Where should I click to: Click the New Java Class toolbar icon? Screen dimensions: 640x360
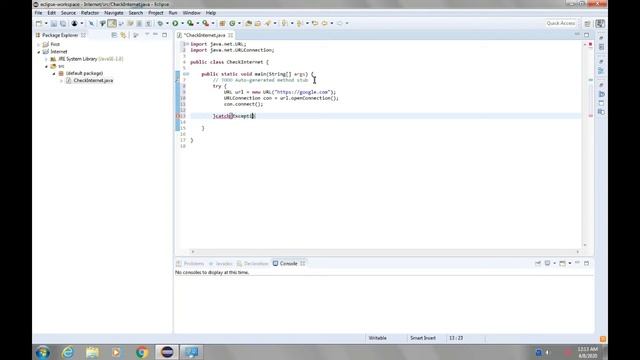pyautogui.click(x=232, y=24)
